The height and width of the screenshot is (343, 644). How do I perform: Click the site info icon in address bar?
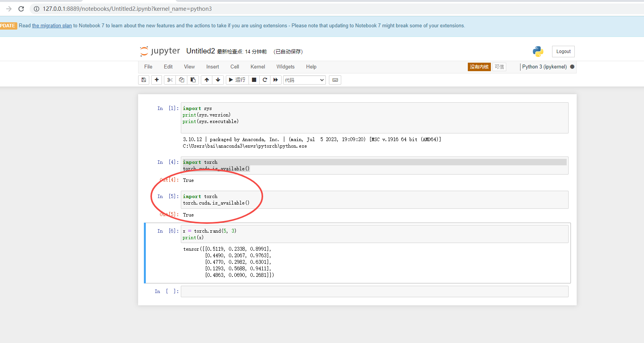pos(37,9)
